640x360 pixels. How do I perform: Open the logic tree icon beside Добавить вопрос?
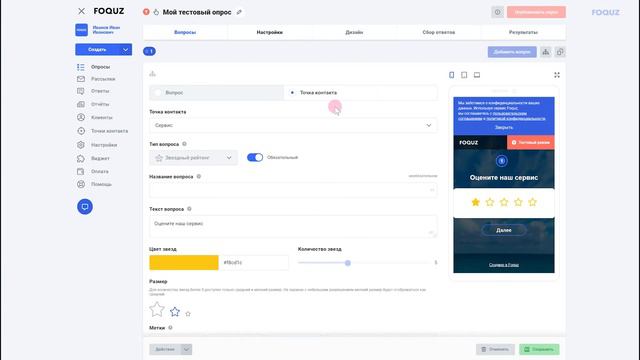(546, 52)
